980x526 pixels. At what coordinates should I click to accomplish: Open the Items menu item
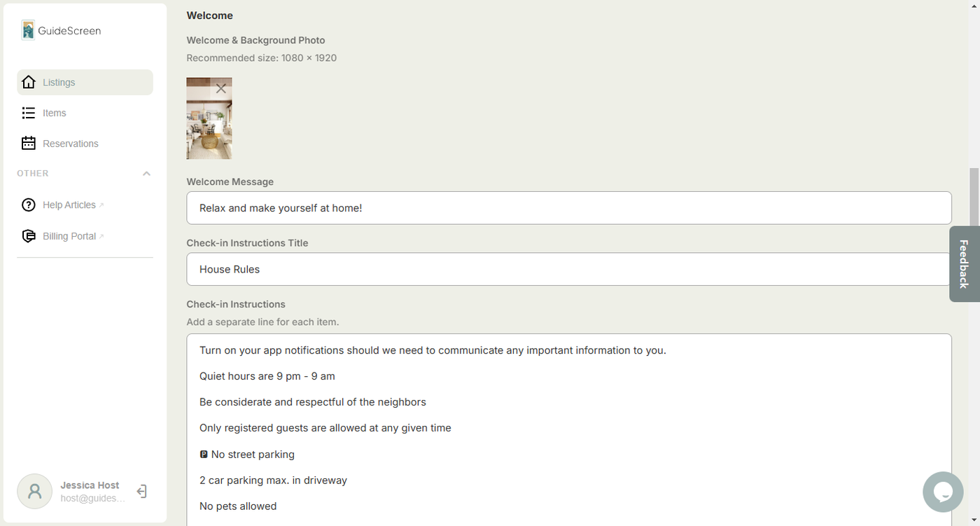pyautogui.click(x=55, y=113)
